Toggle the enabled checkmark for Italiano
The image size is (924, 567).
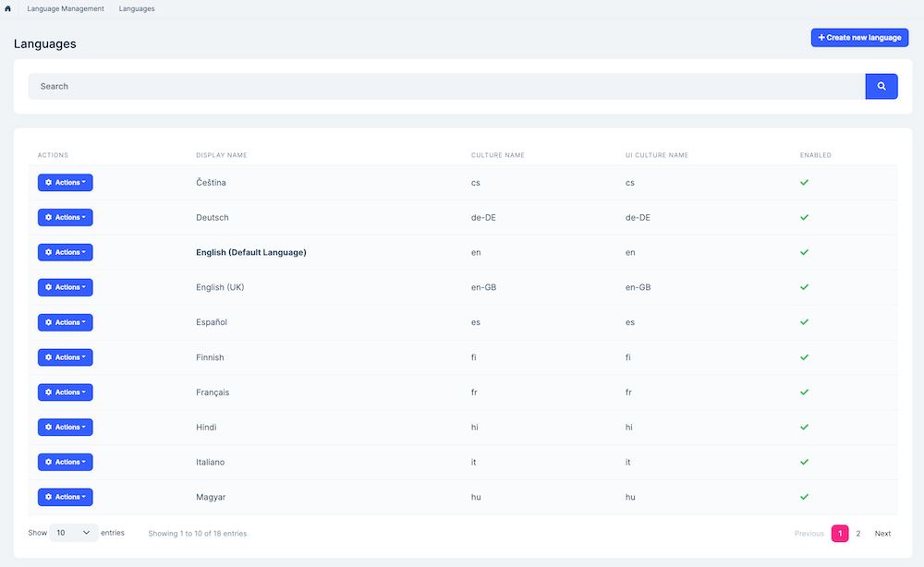(x=804, y=462)
